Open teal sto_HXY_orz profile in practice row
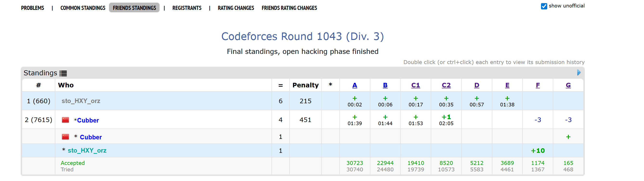The height and width of the screenshot is (181, 644). 87,150
